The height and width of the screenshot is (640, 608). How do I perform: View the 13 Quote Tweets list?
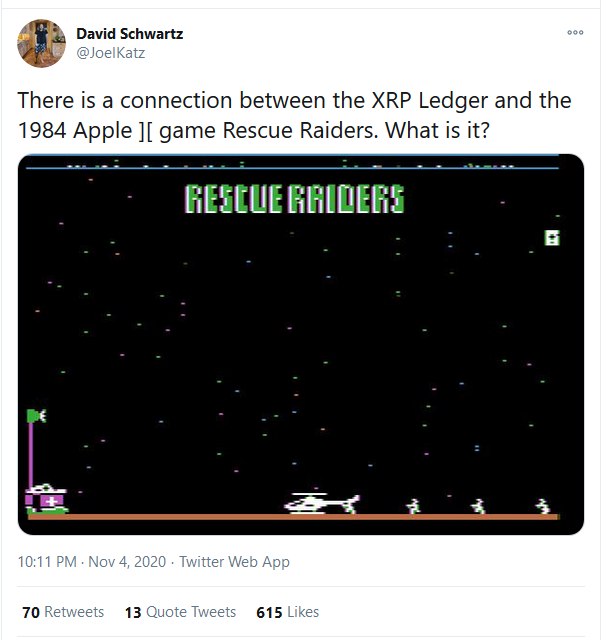[x=180, y=612]
